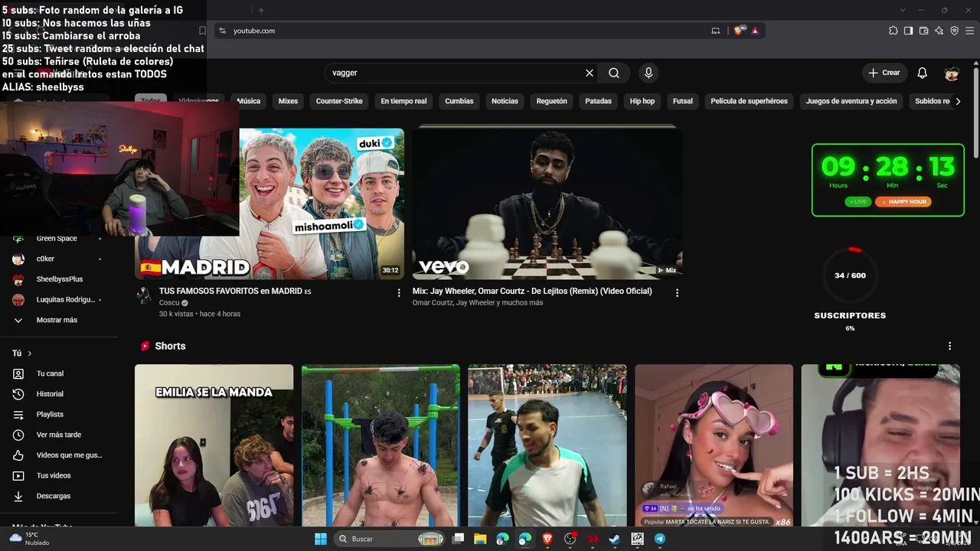Viewport: 980px width, 551px height.
Task: Open the Madrid video thumbnail
Action: tap(322, 203)
